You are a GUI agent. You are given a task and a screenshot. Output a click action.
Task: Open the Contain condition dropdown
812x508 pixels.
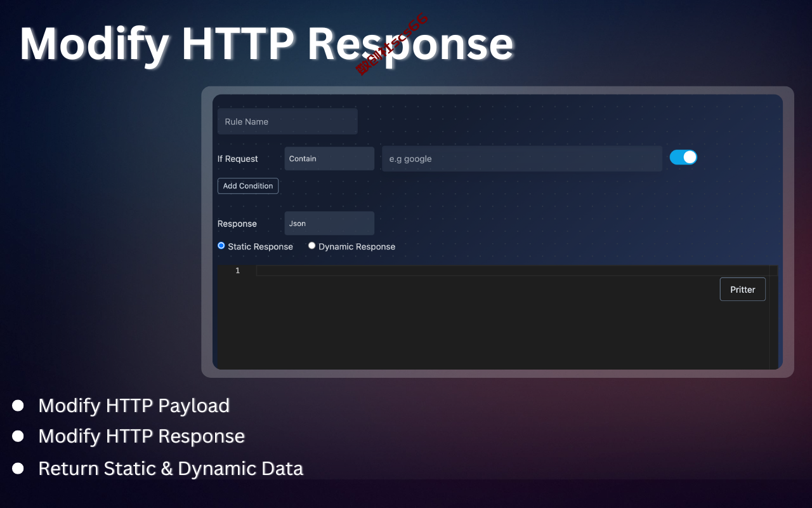click(329, 159)
